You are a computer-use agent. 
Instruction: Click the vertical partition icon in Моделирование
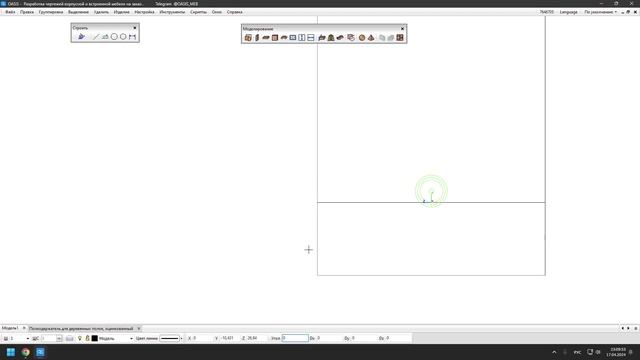(302, 38)
